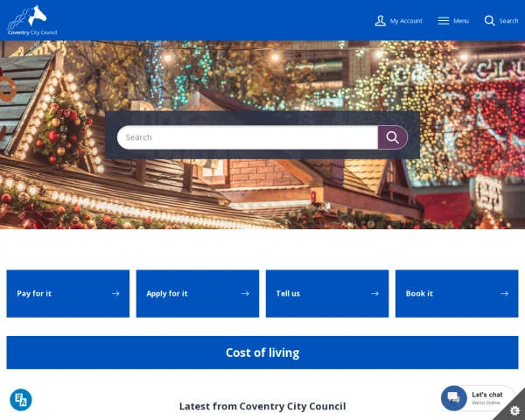
Task: Open the translate language icon
Action: [x=21, y=400]
